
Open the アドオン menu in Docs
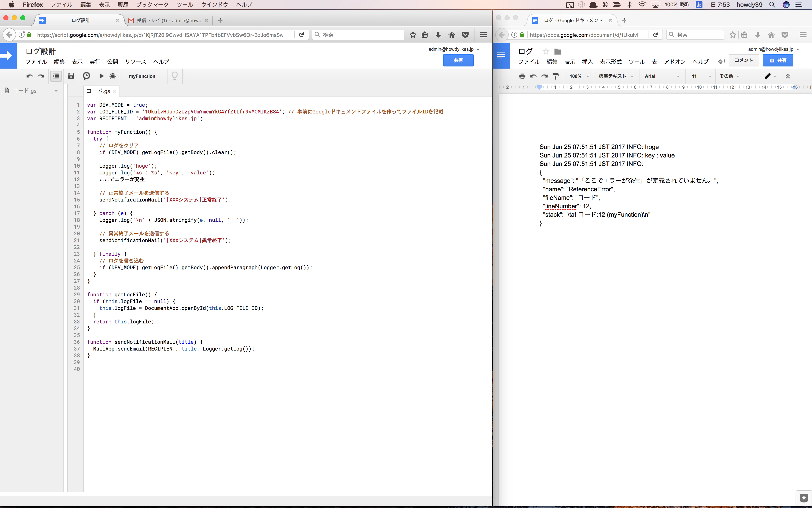(674, 62)
